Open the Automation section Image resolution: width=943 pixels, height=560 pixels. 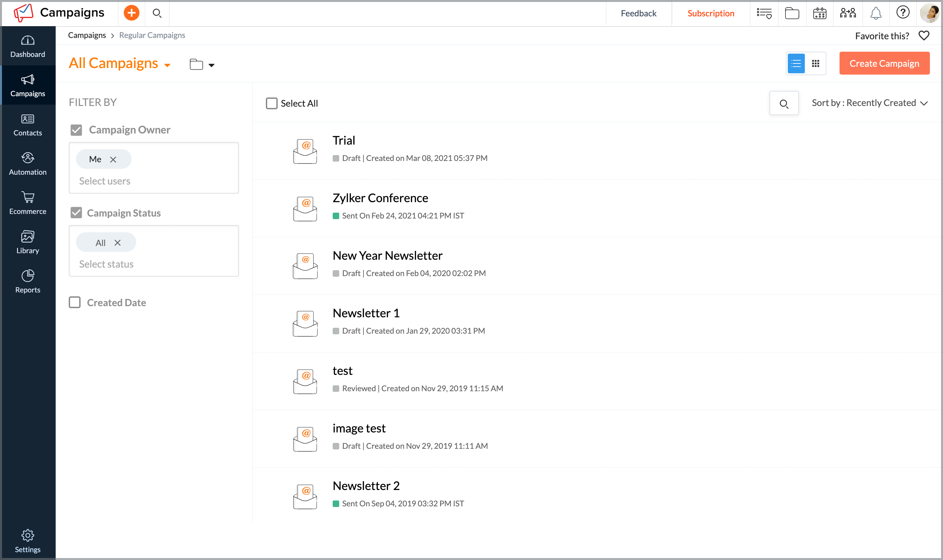(27, 164)
